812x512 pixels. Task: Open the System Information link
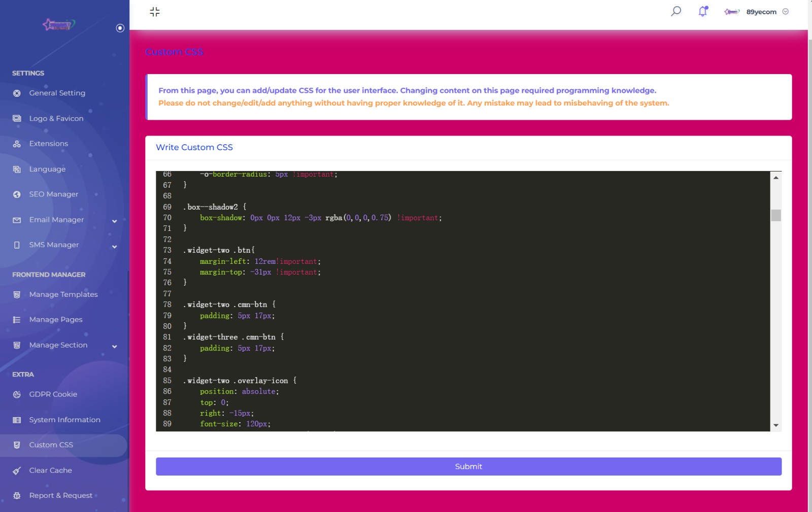tap(64, 420)
